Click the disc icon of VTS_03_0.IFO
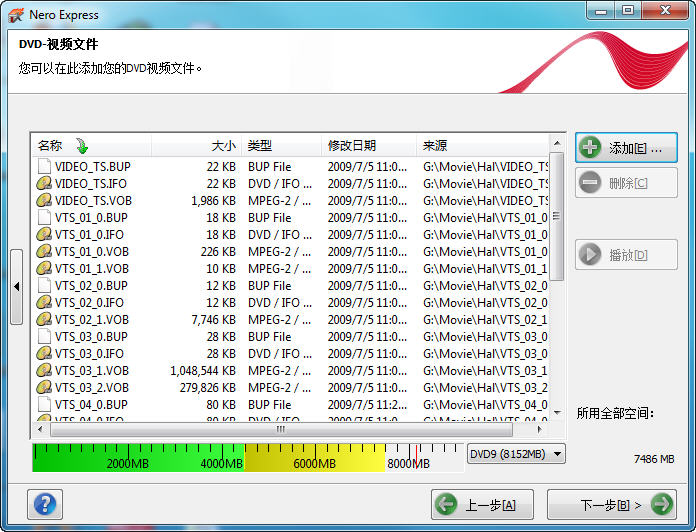The width and height of the screenshot is (696, 532). click(x=44, y=353)
